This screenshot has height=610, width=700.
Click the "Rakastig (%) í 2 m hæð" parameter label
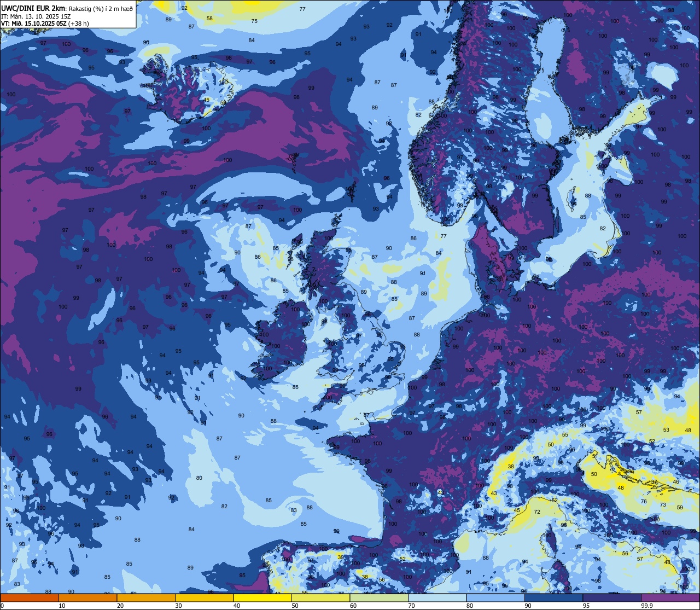101,9
